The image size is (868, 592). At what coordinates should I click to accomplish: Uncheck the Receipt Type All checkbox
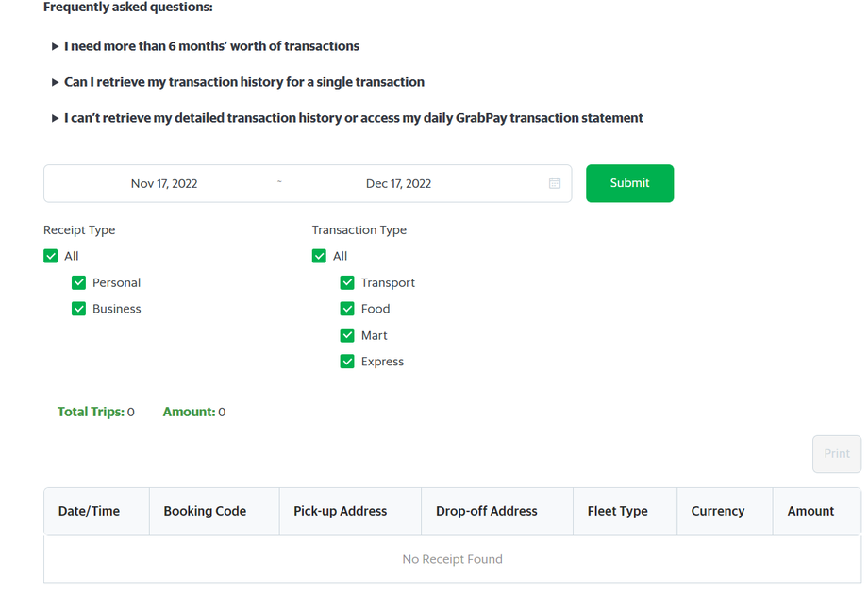point(51,256)
